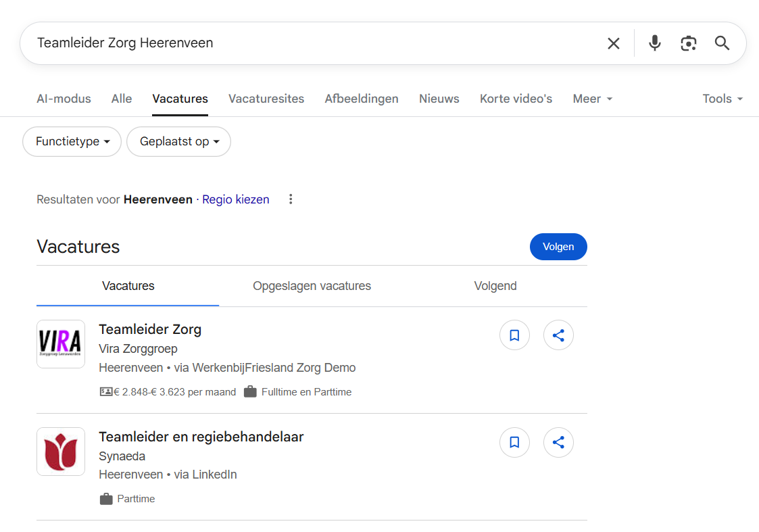Switch to the Opgeslagen vacatures tab

click(312, 286)
